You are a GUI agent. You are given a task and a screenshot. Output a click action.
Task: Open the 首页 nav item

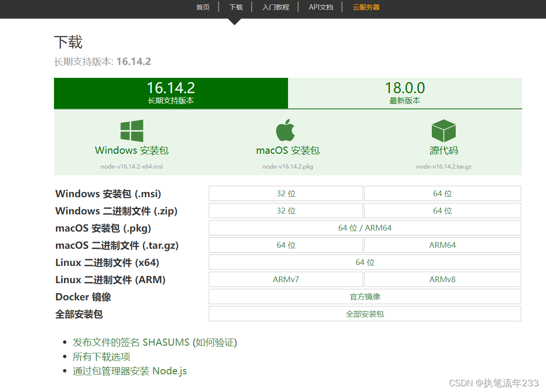[x=203, y=7]
